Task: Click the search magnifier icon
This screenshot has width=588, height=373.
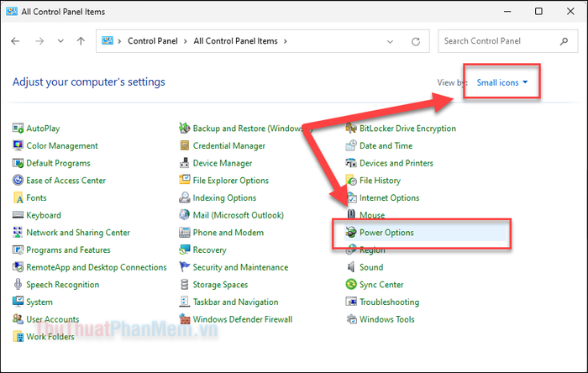Action: pyautogui.click(x=564, y=41)
